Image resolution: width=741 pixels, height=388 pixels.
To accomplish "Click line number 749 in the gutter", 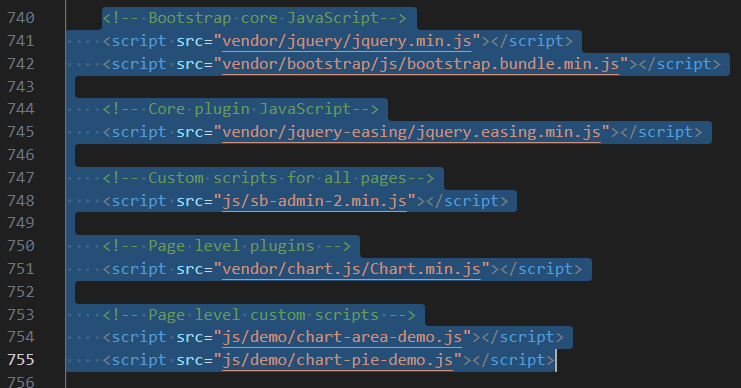I will click(21, 223).
